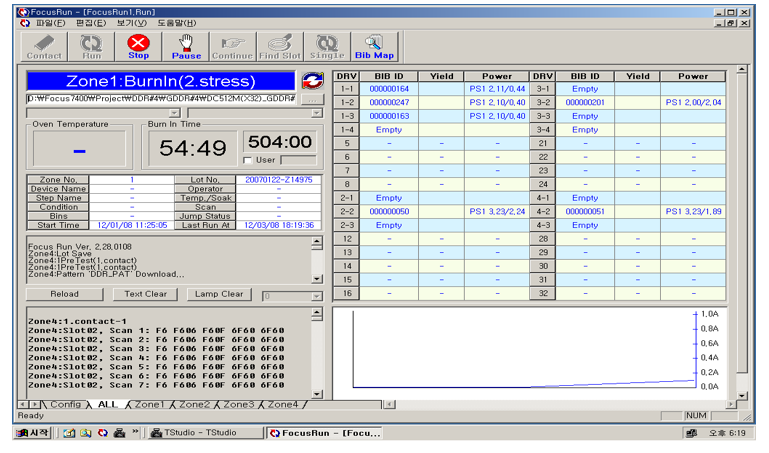
Task: Open the left dropdown below project path
Action: tap(175, 113)
